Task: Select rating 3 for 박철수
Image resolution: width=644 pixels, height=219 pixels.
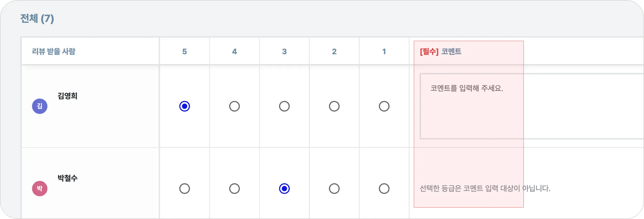Action: [284, 189]
